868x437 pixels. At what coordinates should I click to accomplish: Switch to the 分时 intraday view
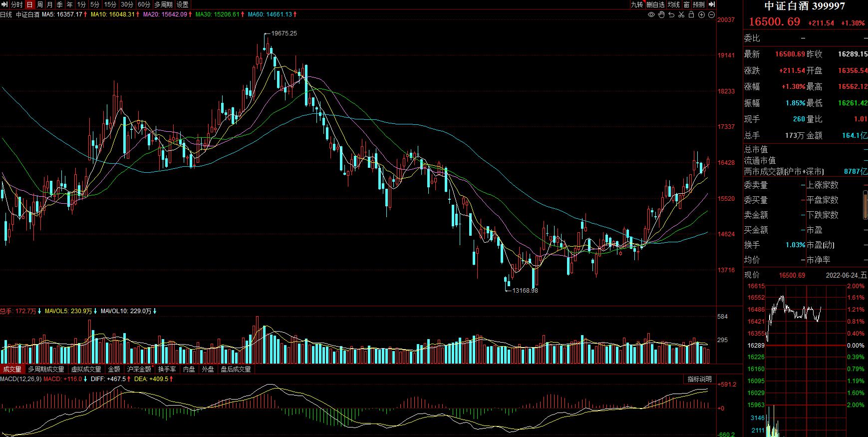pos(16,4)
